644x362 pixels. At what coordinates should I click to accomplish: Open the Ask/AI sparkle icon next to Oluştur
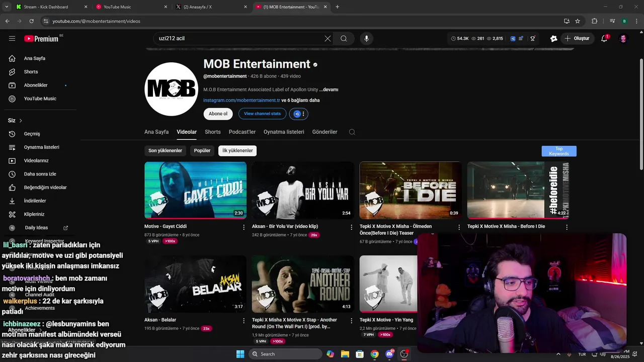(554, 38)
